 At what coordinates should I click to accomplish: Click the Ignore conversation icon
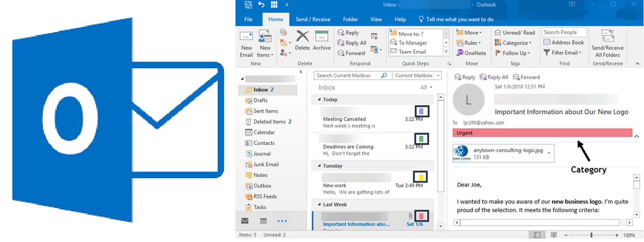(284, 33)
